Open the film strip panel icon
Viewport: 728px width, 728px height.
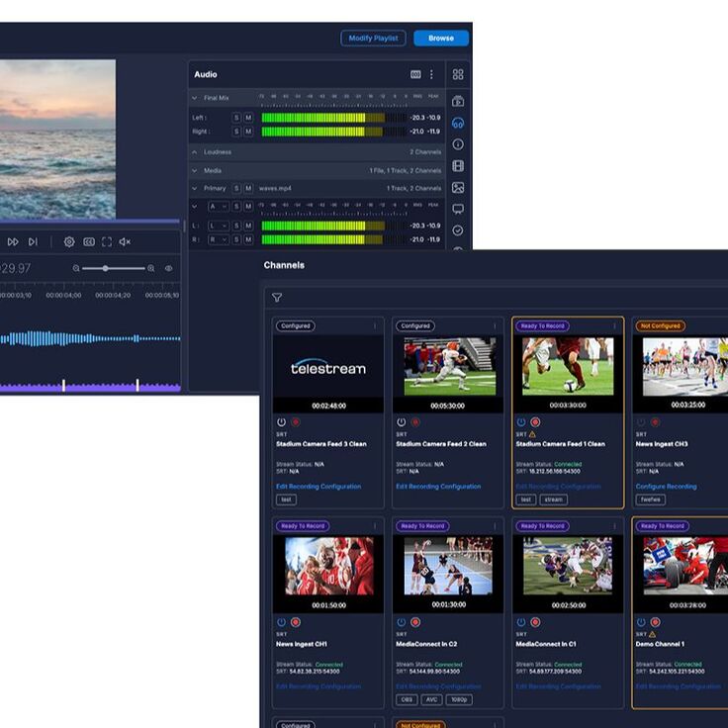tap(458, 166)
